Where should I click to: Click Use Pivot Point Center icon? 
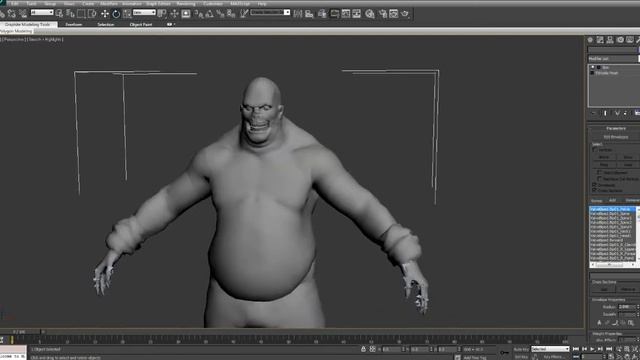coord(162,14)
